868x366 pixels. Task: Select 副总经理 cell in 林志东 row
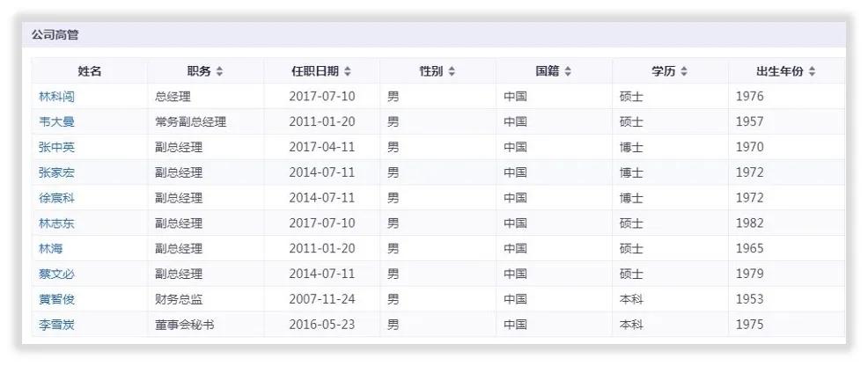206,223
